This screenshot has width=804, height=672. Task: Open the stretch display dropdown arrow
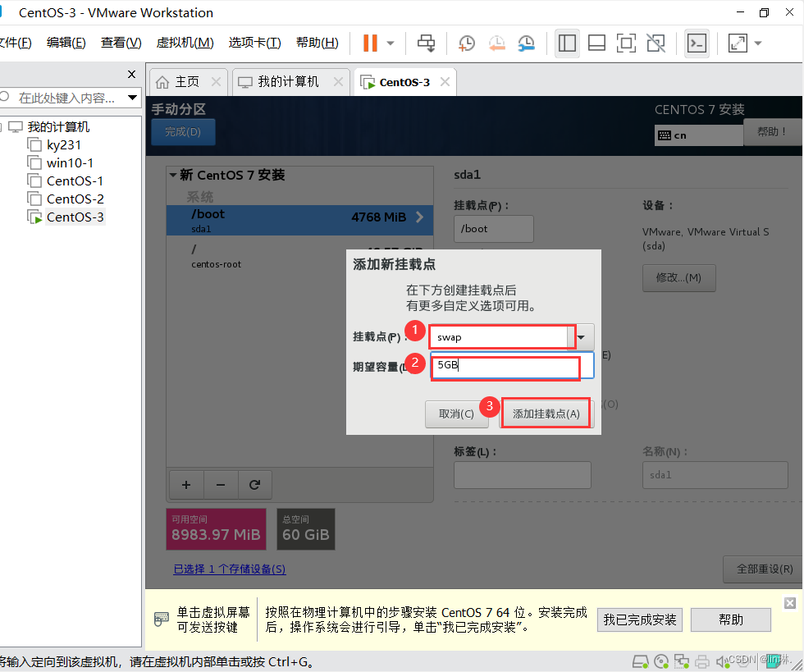(758, 43)
